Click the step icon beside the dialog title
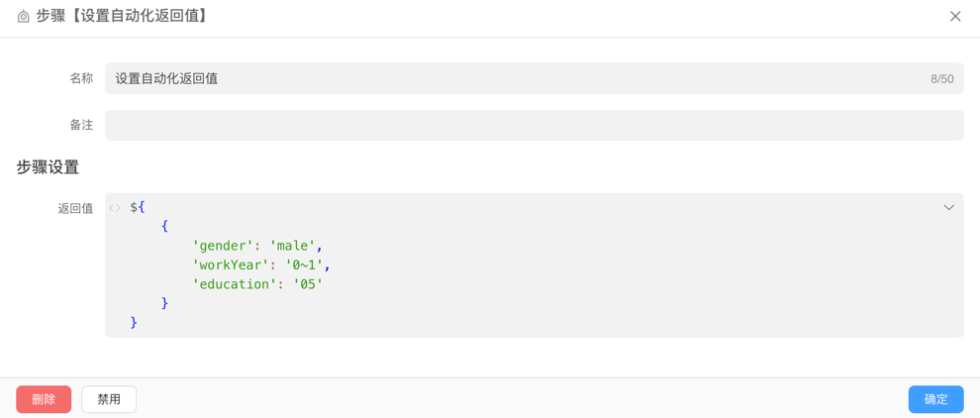Viewport: 980px width, 418px height. click(24, 17)
